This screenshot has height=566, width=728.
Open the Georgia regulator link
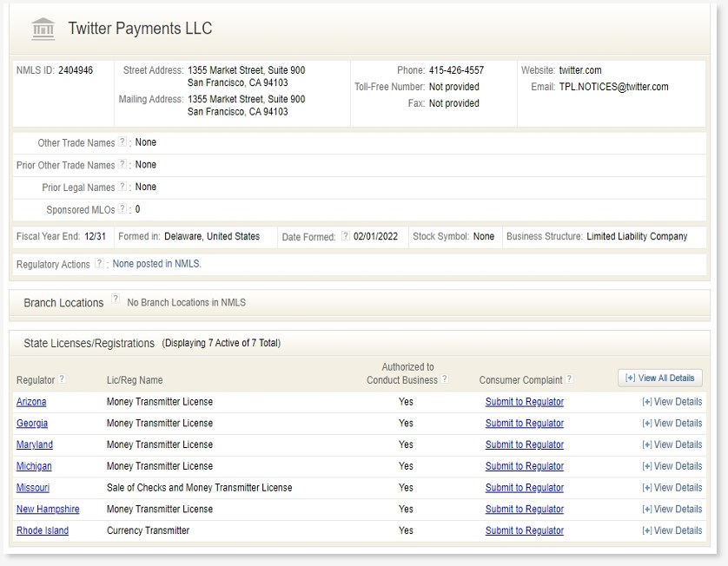point(32,424)
